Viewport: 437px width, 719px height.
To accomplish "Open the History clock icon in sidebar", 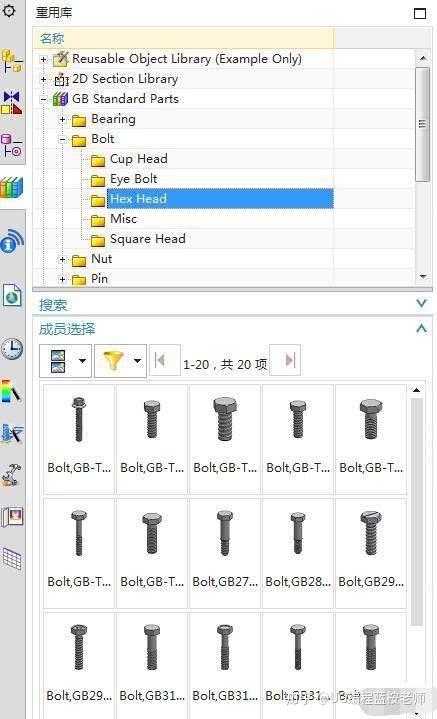I will (11, 349).
